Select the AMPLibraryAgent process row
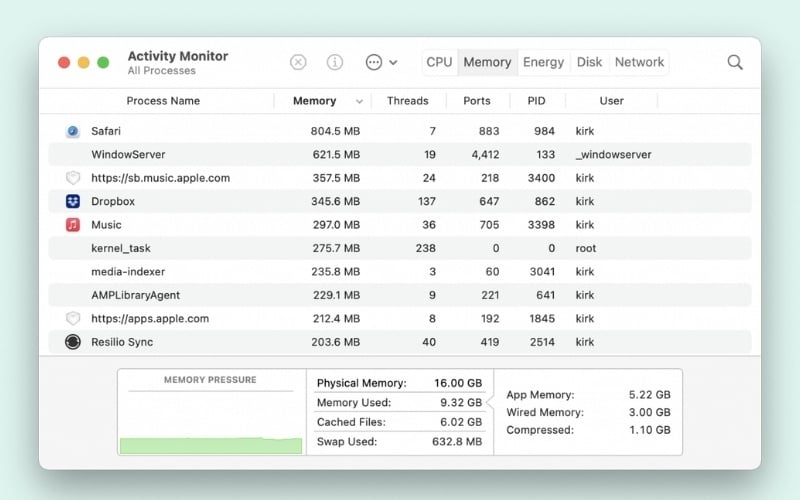 399,295
